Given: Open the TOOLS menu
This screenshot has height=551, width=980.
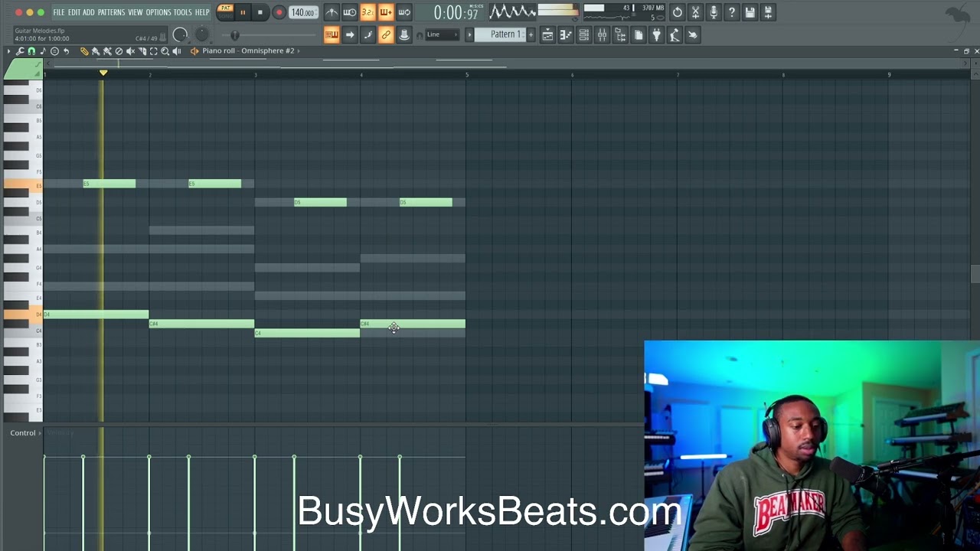Looking at the screenshot, I should (x=182, y=12).
